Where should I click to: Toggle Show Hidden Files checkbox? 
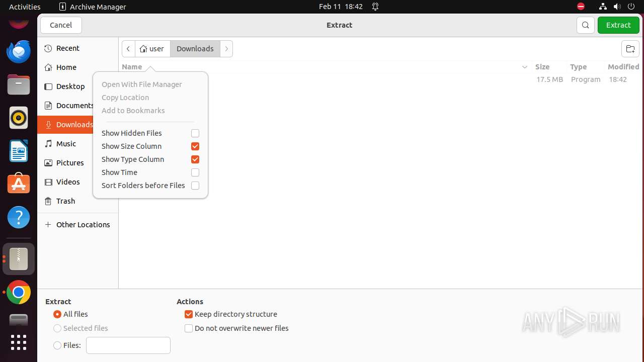(195, 133)
